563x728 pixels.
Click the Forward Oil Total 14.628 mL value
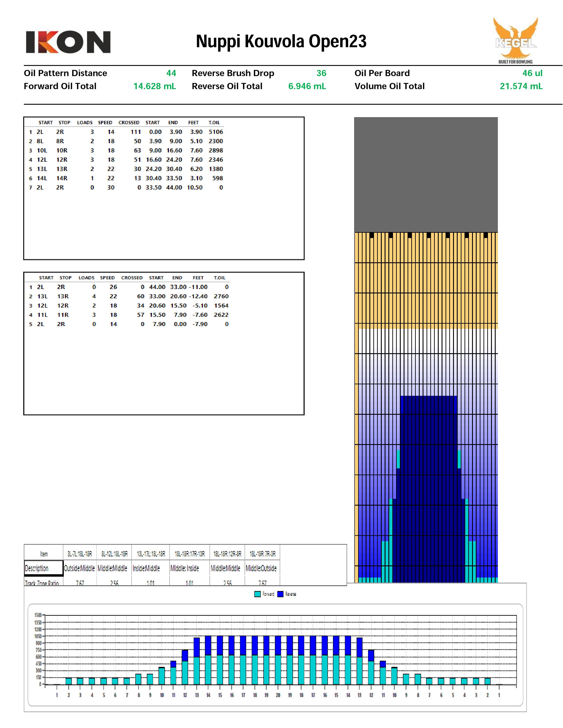click(x=154, y=86)
